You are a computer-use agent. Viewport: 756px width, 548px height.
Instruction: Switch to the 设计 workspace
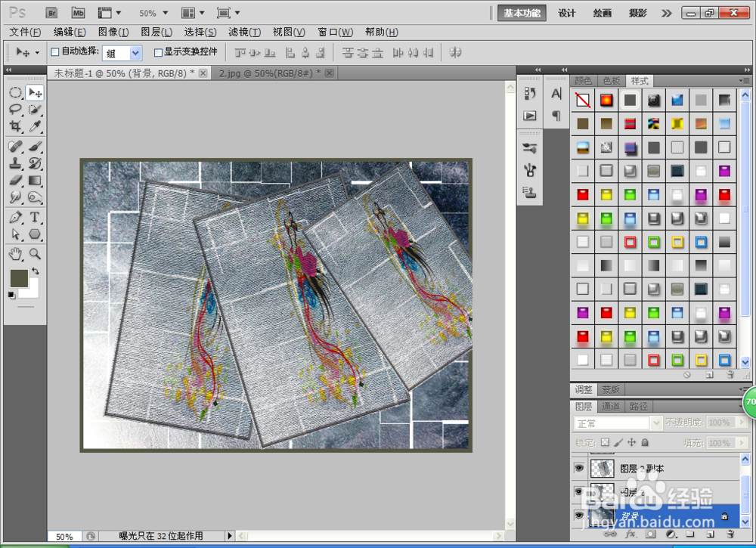(567, 13)
